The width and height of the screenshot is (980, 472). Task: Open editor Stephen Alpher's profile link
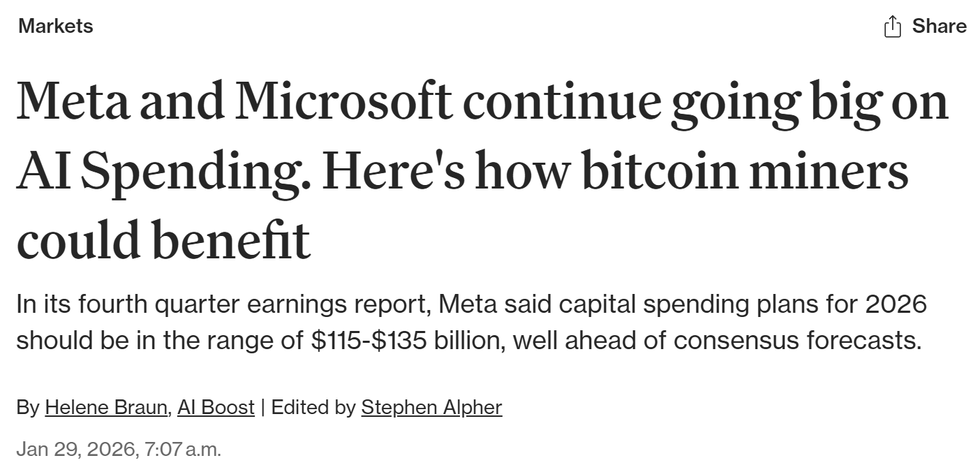point(431,407)
